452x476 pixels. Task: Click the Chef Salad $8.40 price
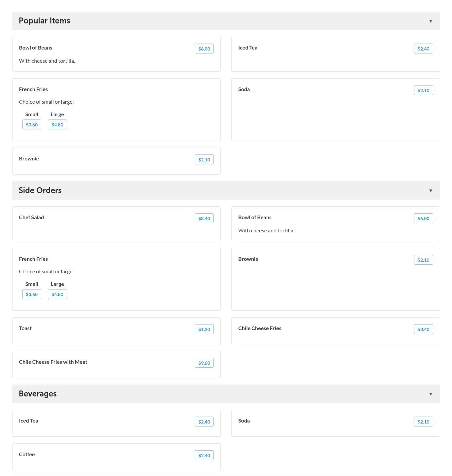[204, 219]
